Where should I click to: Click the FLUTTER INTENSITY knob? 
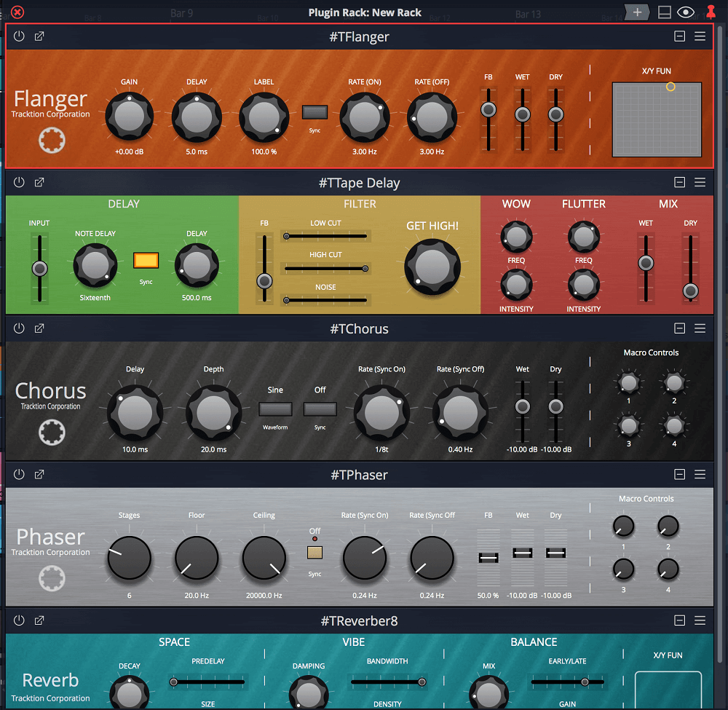point(584,285)
